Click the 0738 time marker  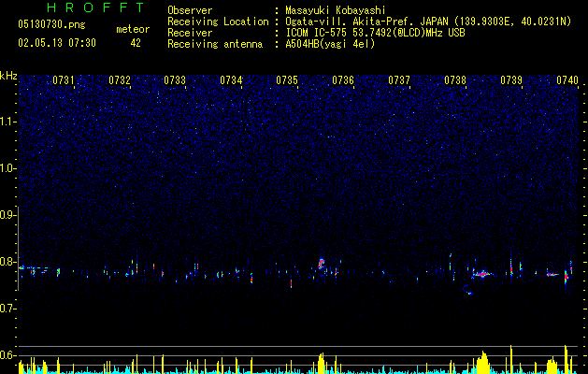(x=455, y=79)
